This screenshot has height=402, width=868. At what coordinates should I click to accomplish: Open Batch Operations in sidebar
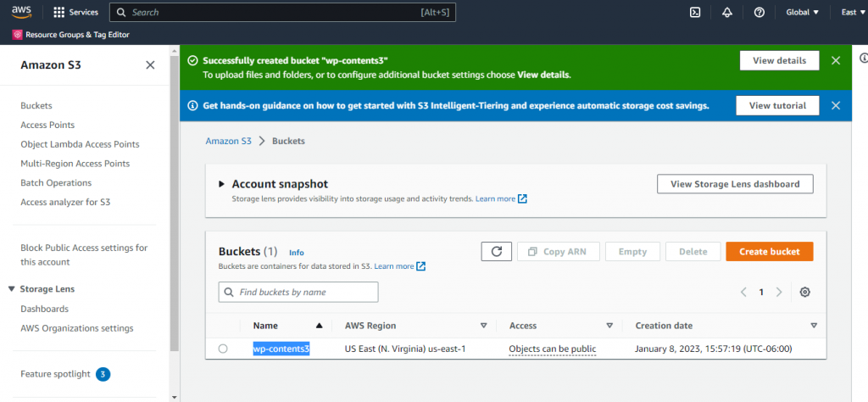[x=56, y=182]
